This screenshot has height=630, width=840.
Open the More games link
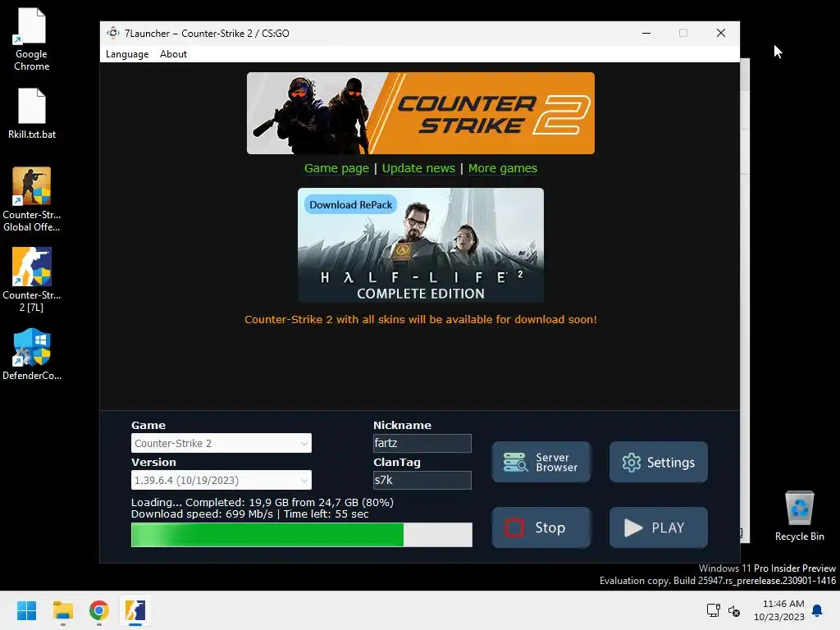[x=503, y=168]
